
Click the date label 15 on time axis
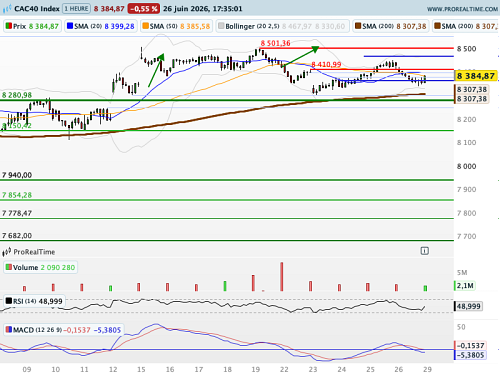click(141, 369)
